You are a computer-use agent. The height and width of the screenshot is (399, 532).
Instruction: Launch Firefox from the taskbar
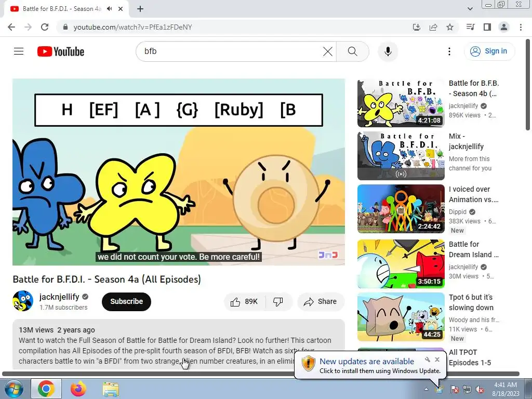point(78,389)
